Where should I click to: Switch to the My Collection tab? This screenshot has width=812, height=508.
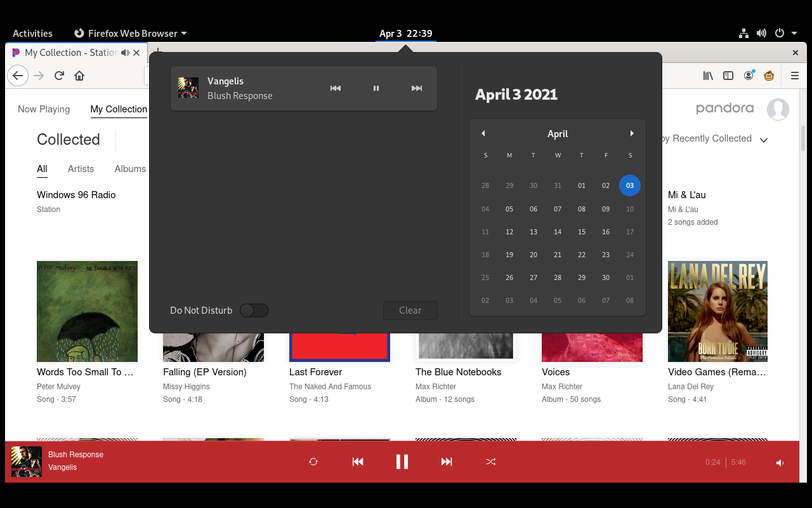119,109
